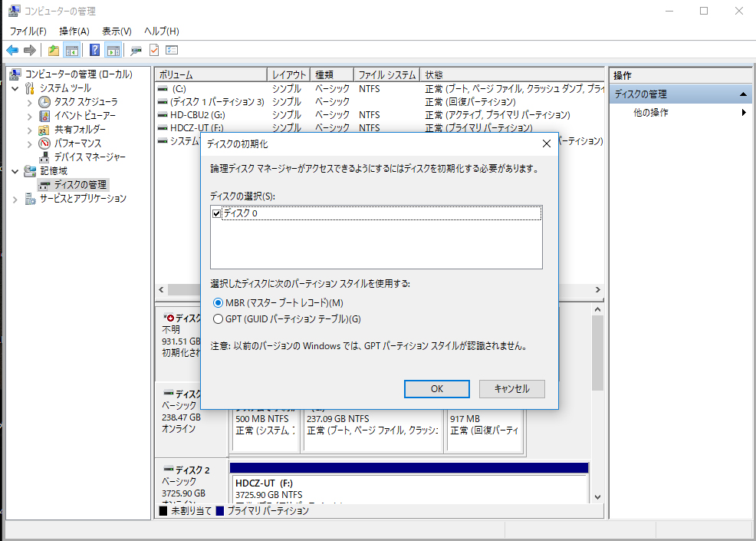Collapse the システム ツール tree node
756x541 pixels.
[x=16, y=88]
